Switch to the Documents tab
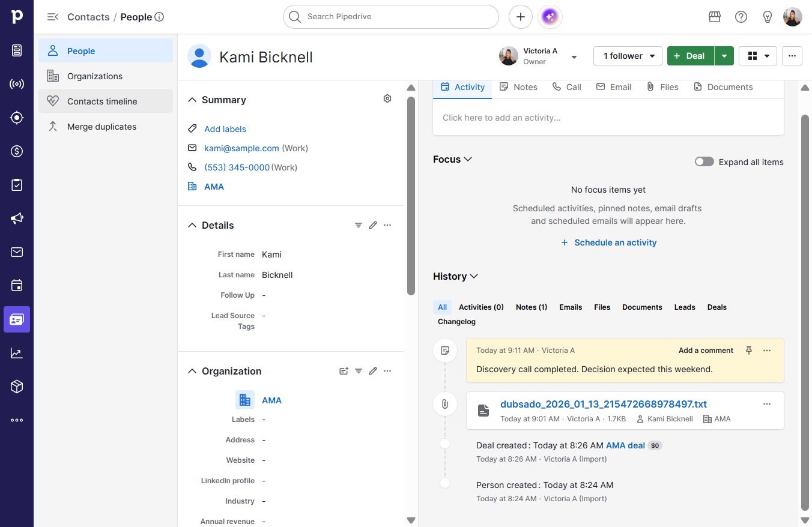Image resolution: width=812 pixels, height=527 pixels. 723,87
